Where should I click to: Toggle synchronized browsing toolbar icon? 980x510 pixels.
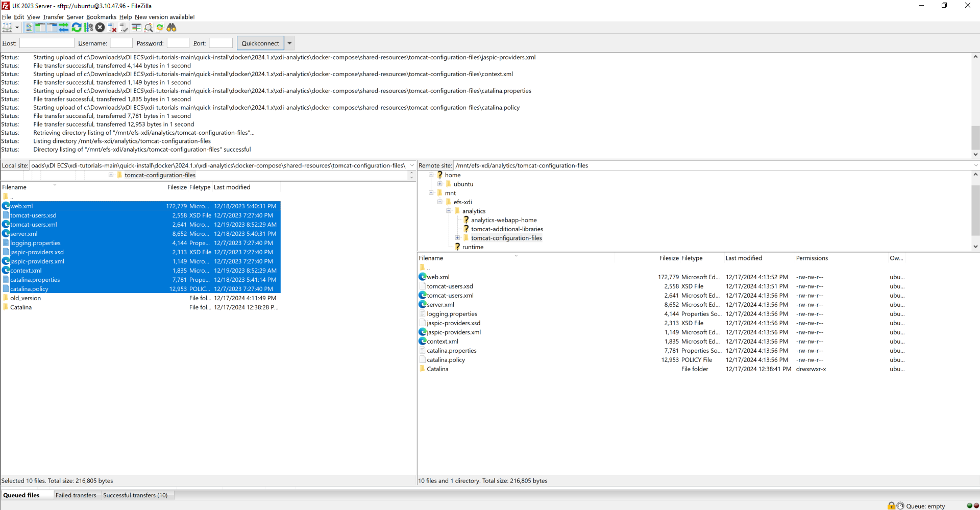160,28
